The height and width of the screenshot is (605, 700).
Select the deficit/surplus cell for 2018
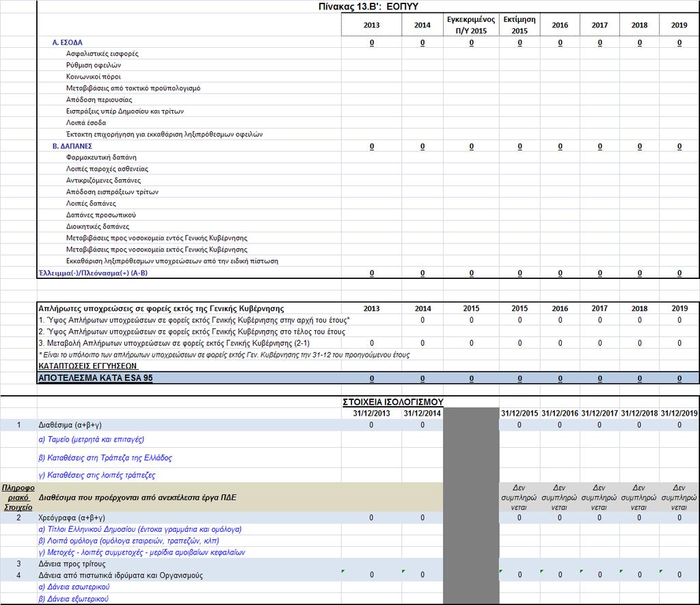click(x=639, y=273)
